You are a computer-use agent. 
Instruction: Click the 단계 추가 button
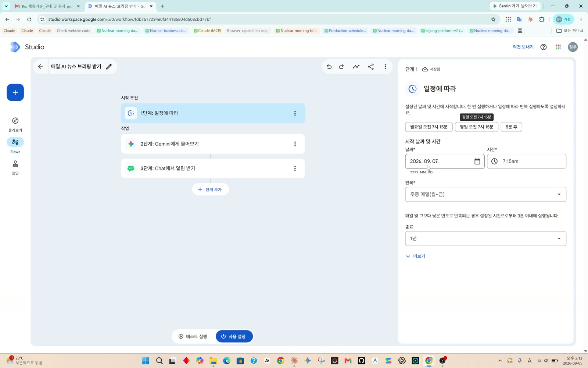(x=210, y=190)
